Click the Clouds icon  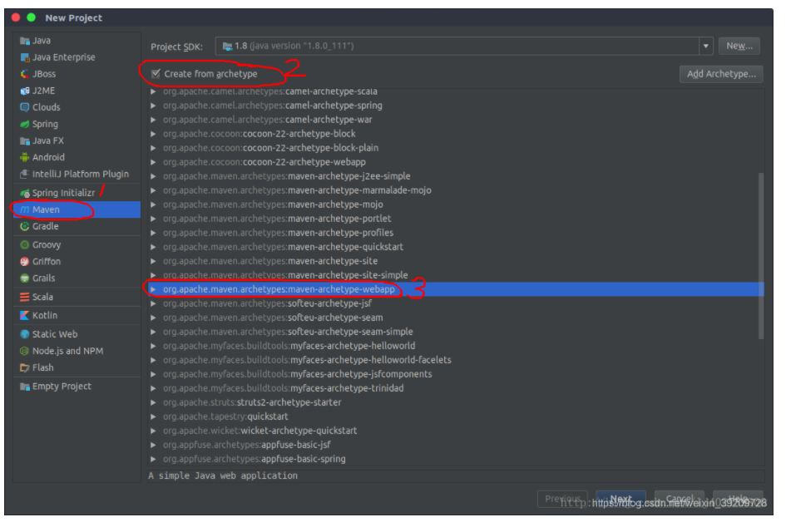click(25, 108)
